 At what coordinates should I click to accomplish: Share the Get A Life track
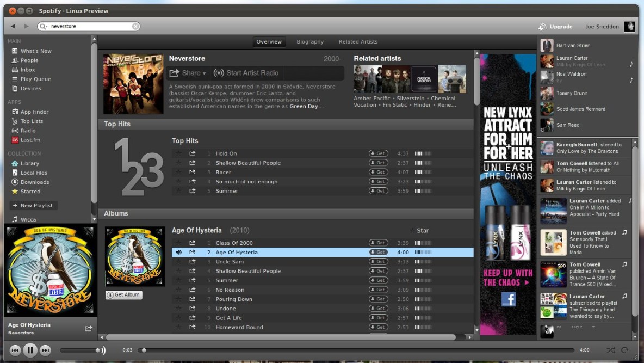[192, 318]
